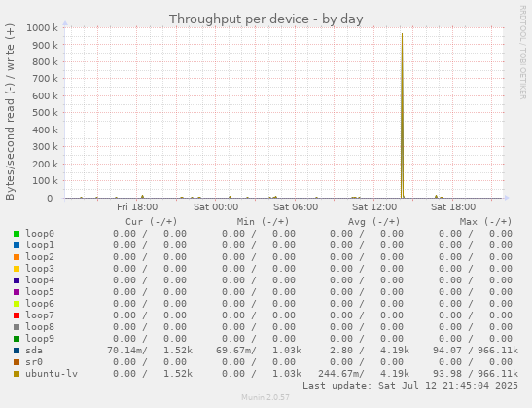Screen dimensions: 532x408
Task: Click the loop8 gray legend swatch
Action: point(17,327)
